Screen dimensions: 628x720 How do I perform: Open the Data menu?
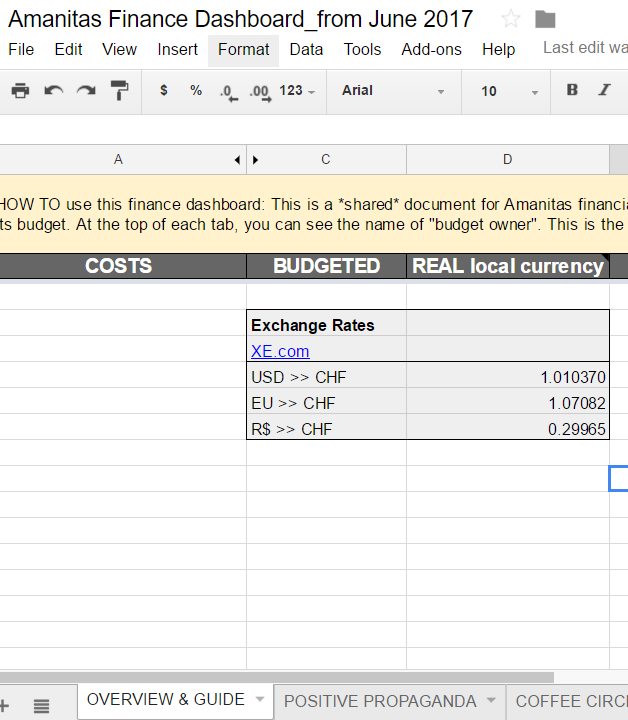(306, 50)
